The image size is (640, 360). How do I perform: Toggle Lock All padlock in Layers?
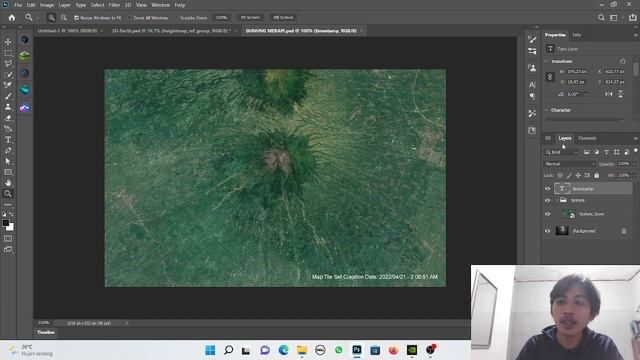597,176
